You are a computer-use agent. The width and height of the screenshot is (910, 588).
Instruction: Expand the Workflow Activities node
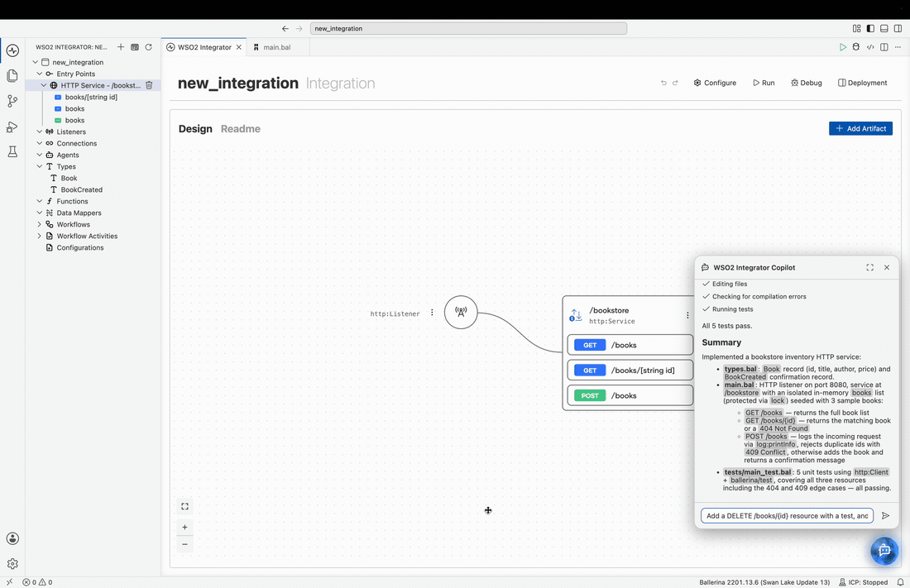pyautogui.click(x=40, y=237)
